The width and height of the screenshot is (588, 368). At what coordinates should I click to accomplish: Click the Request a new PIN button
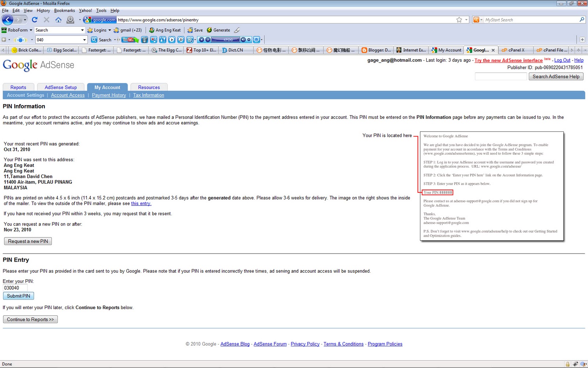point(28,241)
